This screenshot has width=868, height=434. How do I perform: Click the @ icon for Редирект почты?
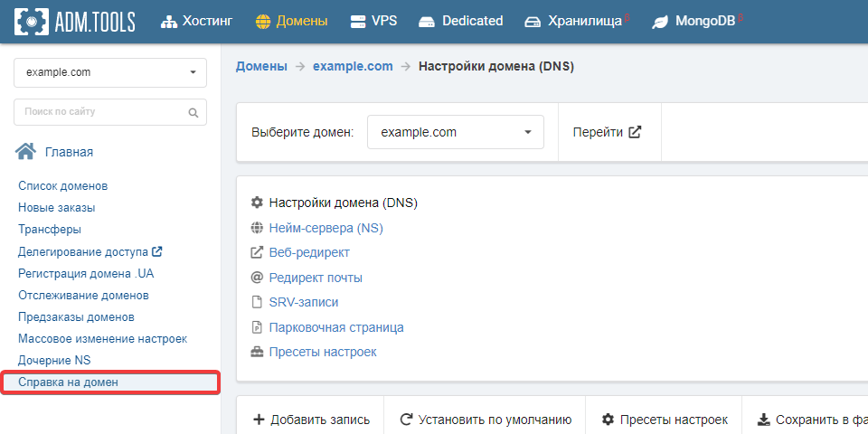pyautogui.click(x=257, y=278)
